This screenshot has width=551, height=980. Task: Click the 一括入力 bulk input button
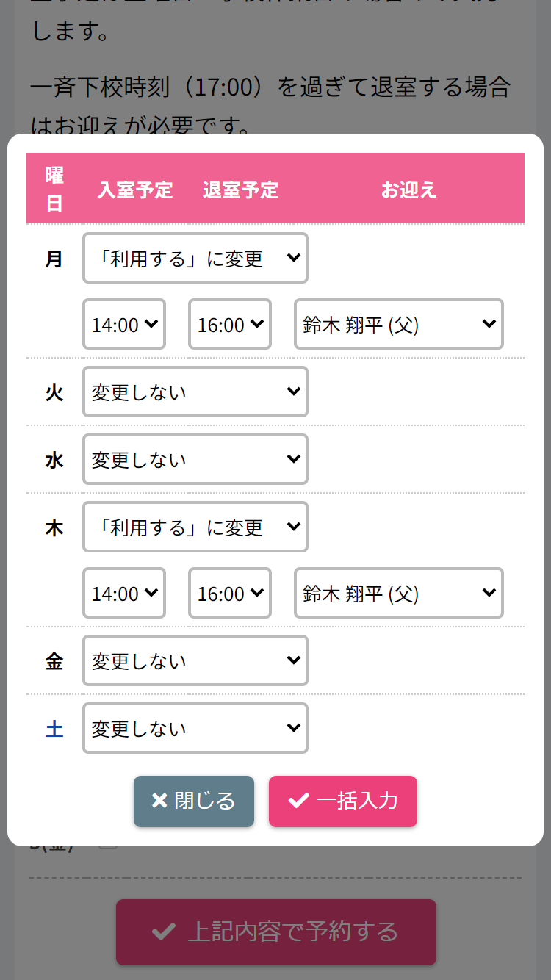point(343,801)
